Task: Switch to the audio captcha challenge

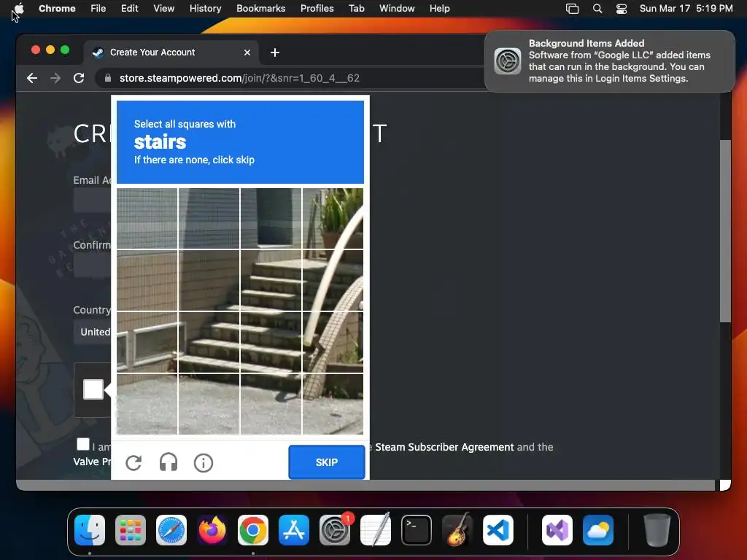Action: click(169, 462)
